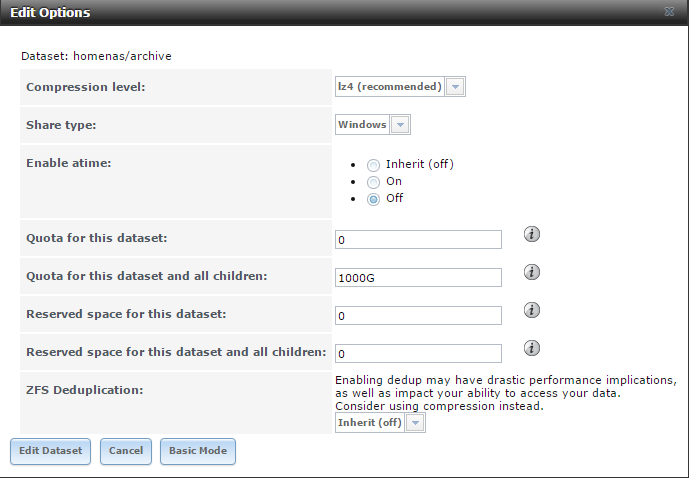This screenshot has width=689, height=478.
Task: Click info icon beside Reserved space for this dataset
Action: pyautogui.click(x=532, y=310)
